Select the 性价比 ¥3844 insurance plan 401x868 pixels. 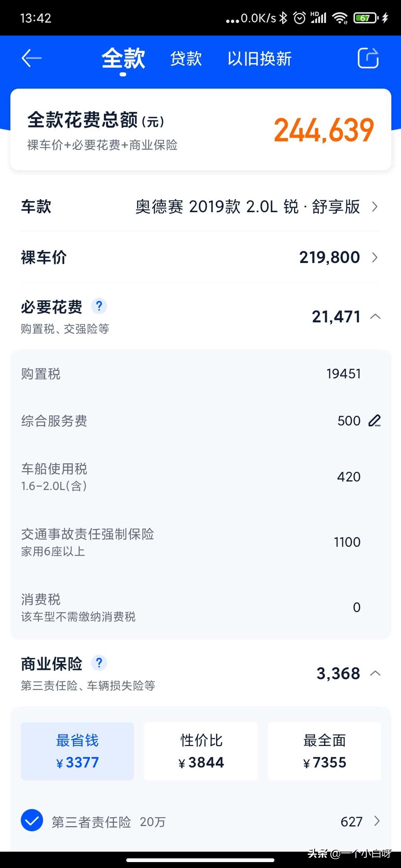coord(201,751)
